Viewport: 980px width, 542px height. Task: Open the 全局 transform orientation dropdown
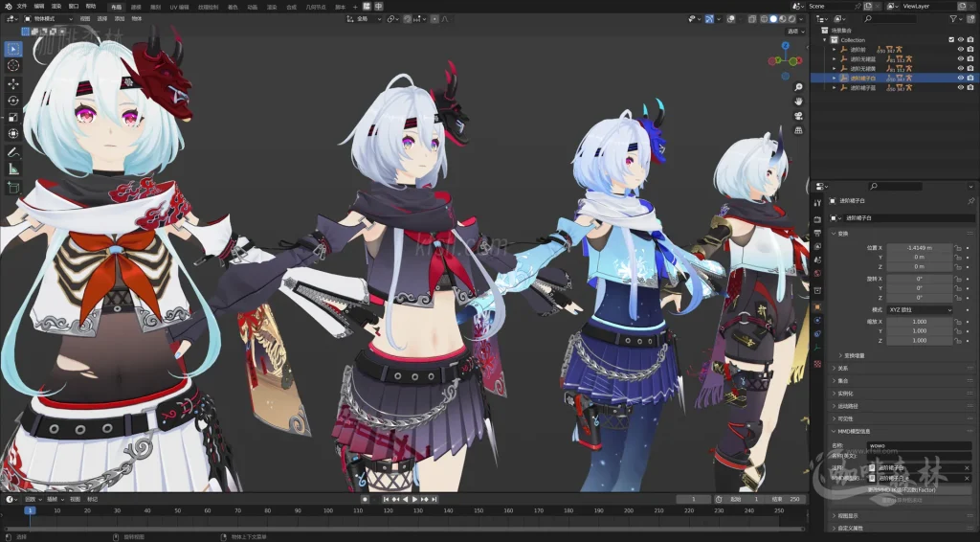365,19
